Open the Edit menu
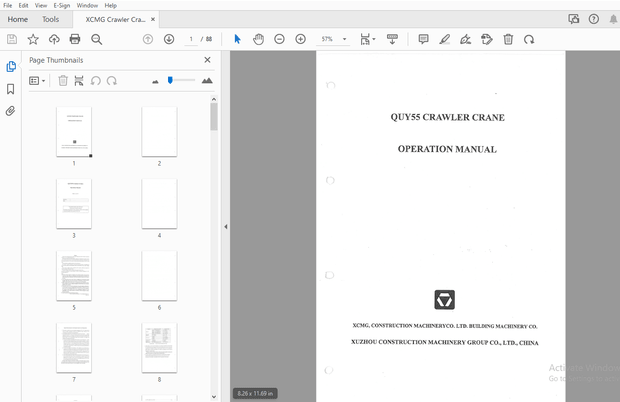The height and width of the screenshot is (402, 620). click(23, 6)
